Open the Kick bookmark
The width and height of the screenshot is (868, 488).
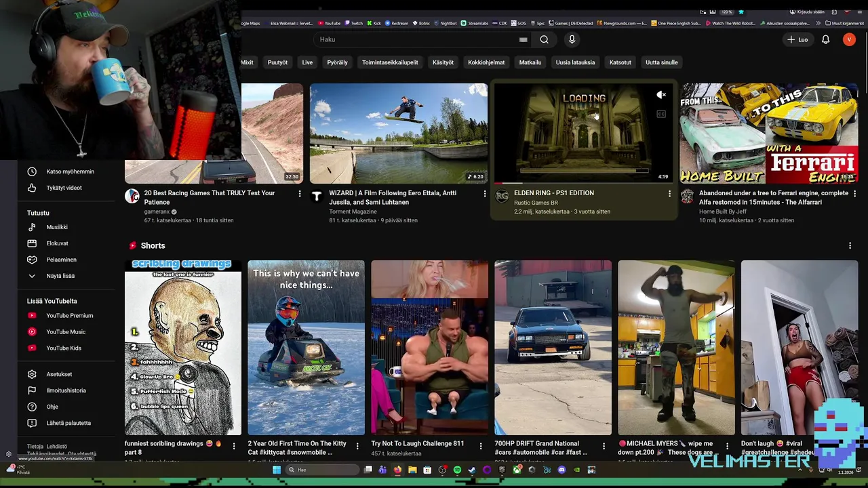pyautogui.click(x=374, y=23)
